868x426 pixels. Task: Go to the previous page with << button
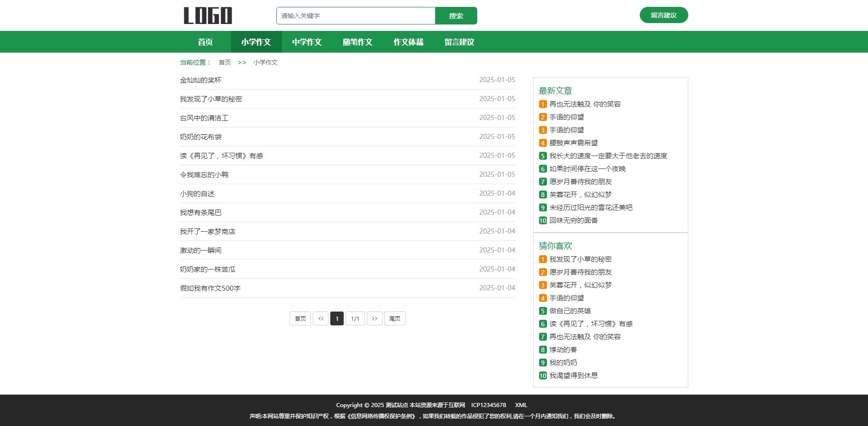click(x=321, y=318)
